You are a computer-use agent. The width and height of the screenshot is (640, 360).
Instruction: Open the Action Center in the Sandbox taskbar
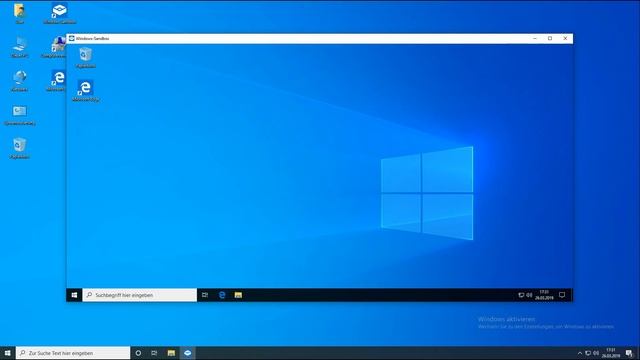(562, 295)
